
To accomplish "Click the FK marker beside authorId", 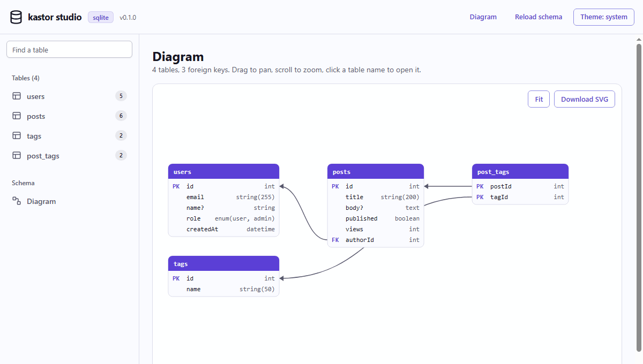I will pos(335,240).
